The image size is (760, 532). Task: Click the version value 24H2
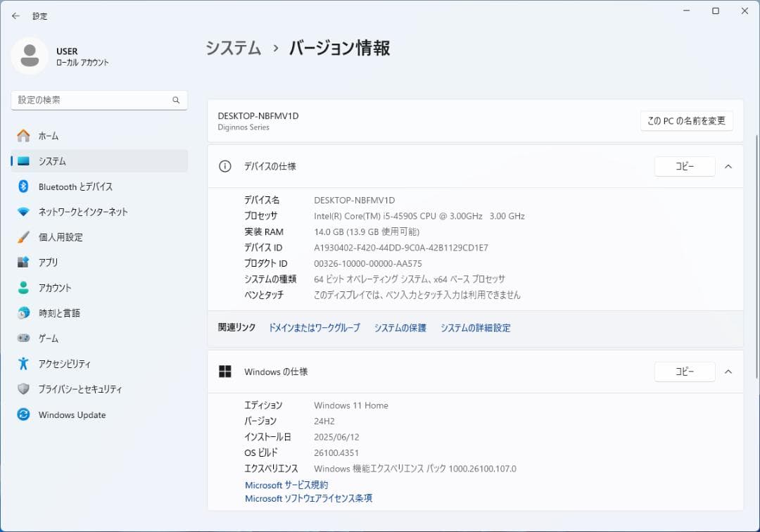[324, 422]
